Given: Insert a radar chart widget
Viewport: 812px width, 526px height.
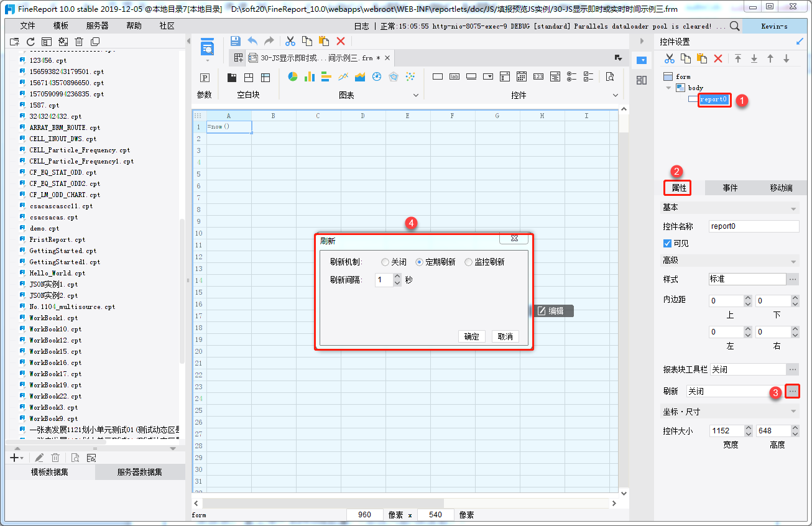Looking at the screenshot, I should [393, 77].
